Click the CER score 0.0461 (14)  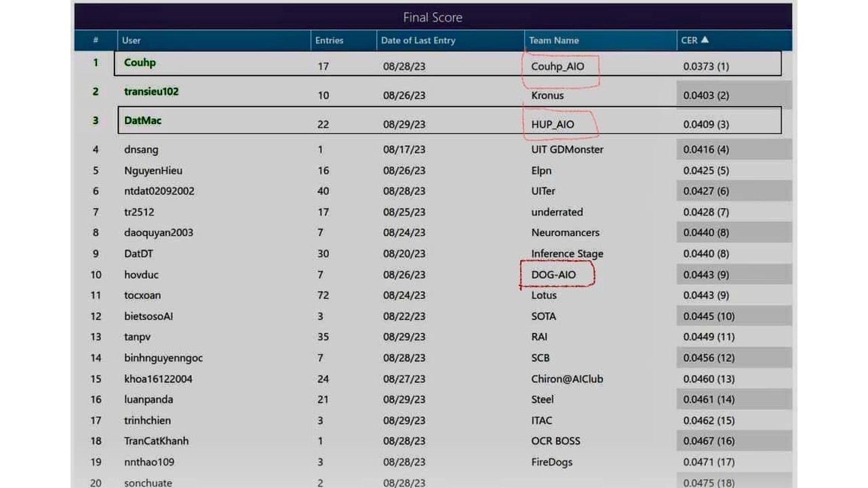[x=709, y=399]
